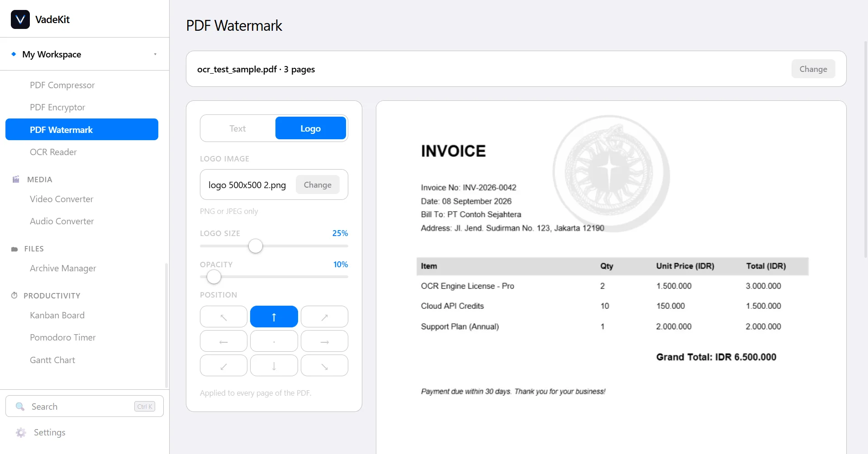The height and width of the screenshot is (454, 868).
Task: Click the VadeKit logo icon
Action: (x=20, y=19)
